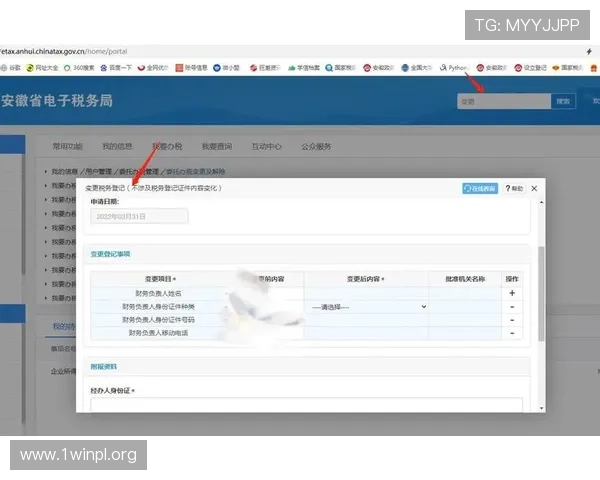Click the 批准机关名称 cell for 财务负责人姓名
The height and width of the screenshot is (480, 600).
[x=465, y=293]
